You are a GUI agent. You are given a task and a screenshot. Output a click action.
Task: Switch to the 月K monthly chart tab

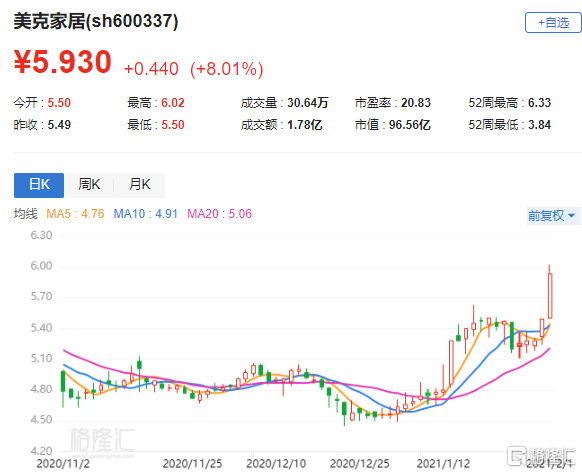pos(140,185)
